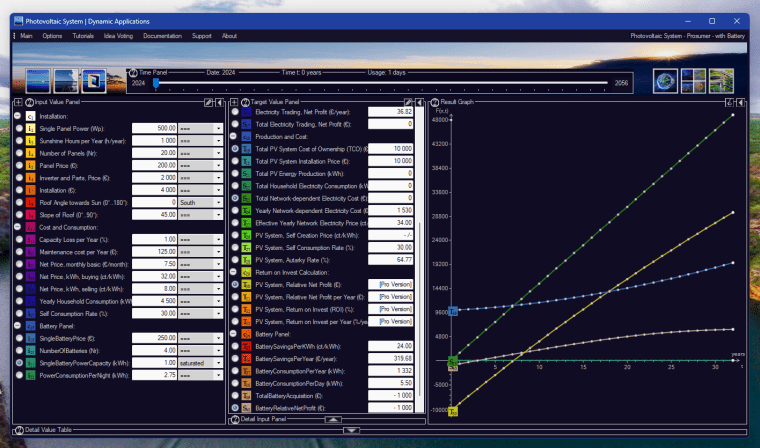Click the Input Value Panel pencil edit icon
Viewport: 760px width, 448px height.
pyautogui.click(x=208, y=102)
